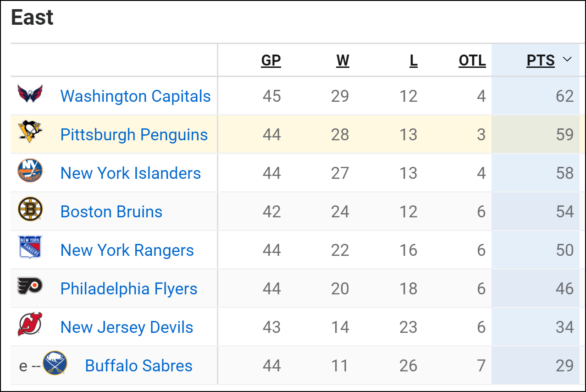Click the Buffalo Sabres logo icon
586x392 pixels.
coord(55,363)
